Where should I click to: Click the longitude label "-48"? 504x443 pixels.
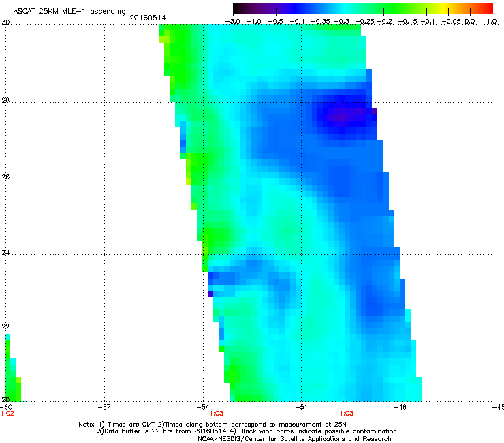[x=400, y=408]
